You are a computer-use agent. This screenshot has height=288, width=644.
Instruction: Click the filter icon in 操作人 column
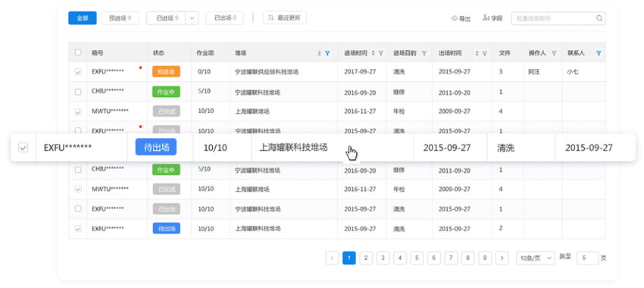(554, 53)
